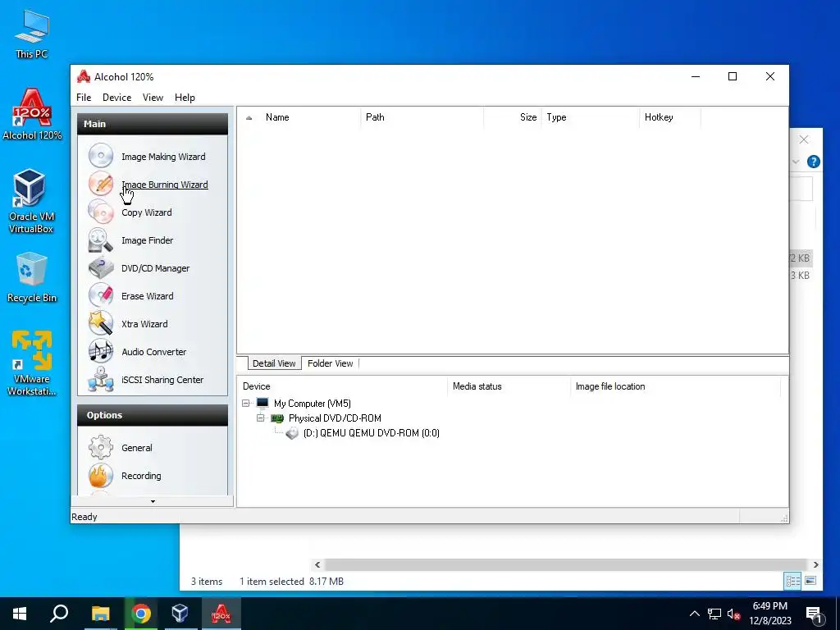The image size is (840, 630).
Task: Open Chrome from the taskbar
Action: pos(141,614)
